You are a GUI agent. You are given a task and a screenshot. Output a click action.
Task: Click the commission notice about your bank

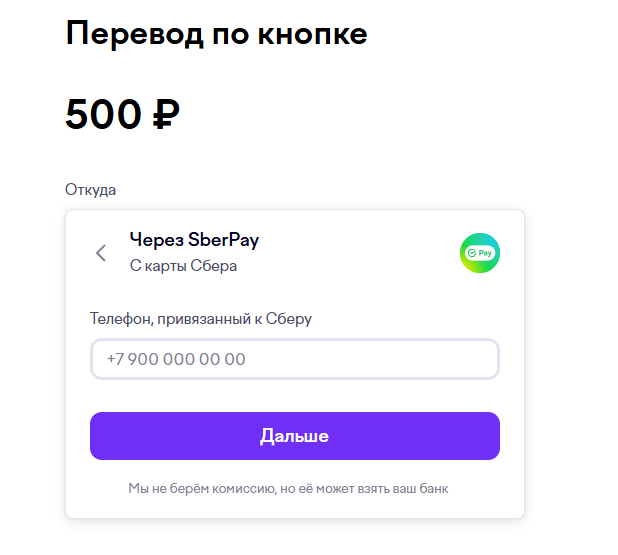(x=288, y=489)
